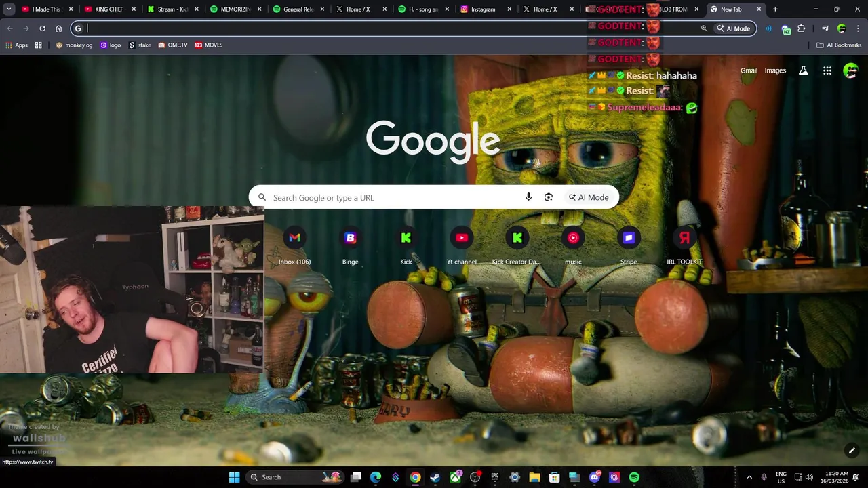Click the NZ VPN extension icon
The width and height of the screenshot is (868, 488).
click(x=786, y=28)
